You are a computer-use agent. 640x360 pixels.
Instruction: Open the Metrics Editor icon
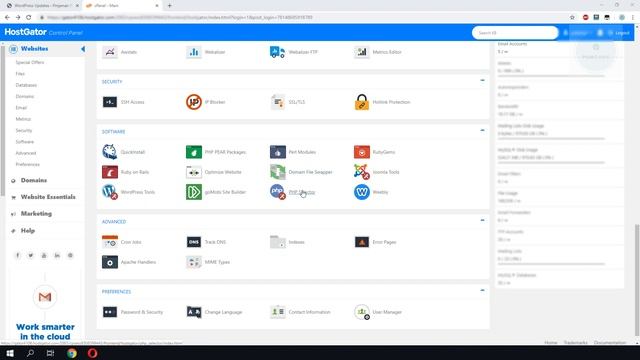[x=362, y=52]
